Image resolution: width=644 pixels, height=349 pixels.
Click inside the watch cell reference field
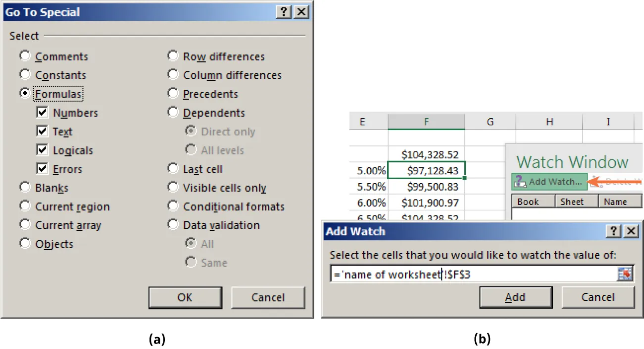point(470,274)
